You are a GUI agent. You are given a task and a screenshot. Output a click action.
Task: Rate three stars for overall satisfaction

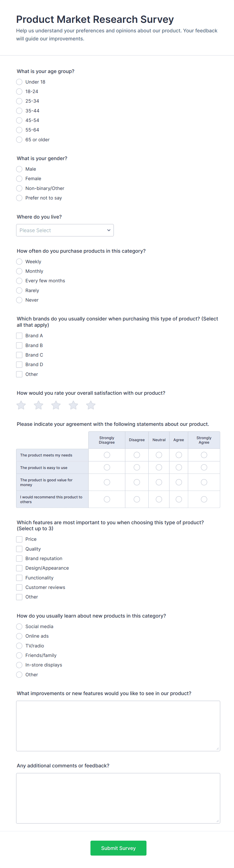click(x=56, y=405)
